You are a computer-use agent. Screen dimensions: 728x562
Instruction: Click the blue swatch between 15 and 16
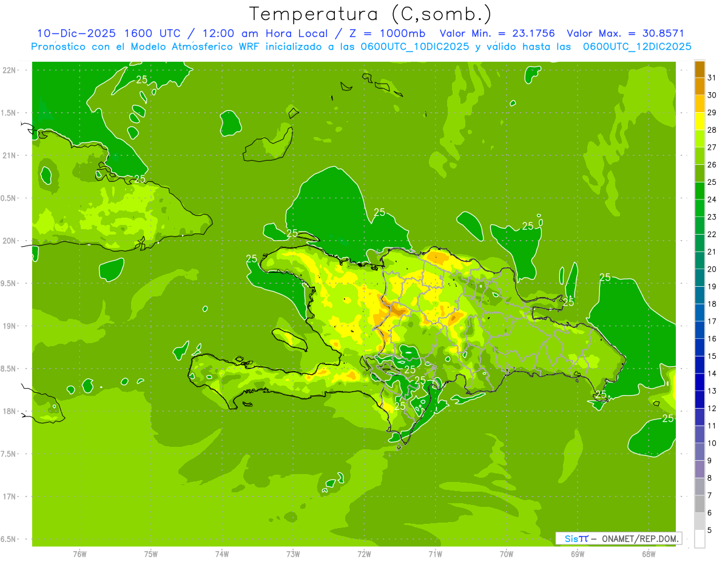(699, 348)
